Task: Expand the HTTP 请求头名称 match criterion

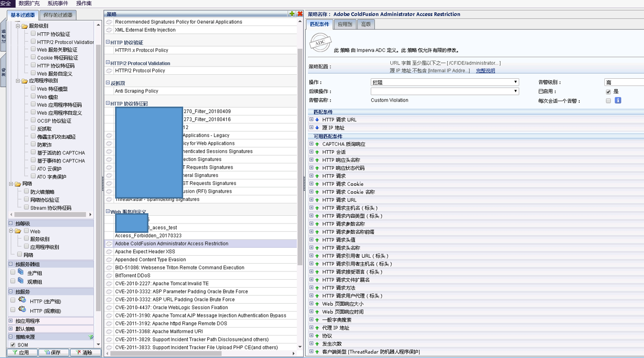Action: click(x=311, y=248)
